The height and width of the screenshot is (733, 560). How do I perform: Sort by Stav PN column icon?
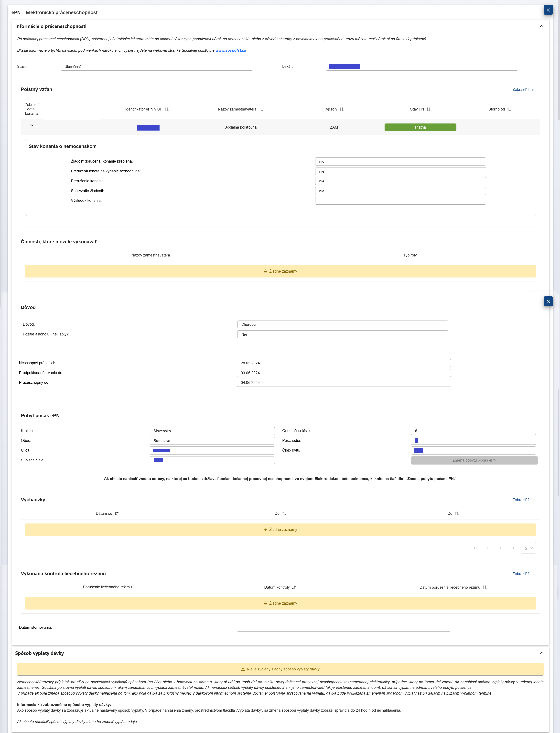pos(428,109)
